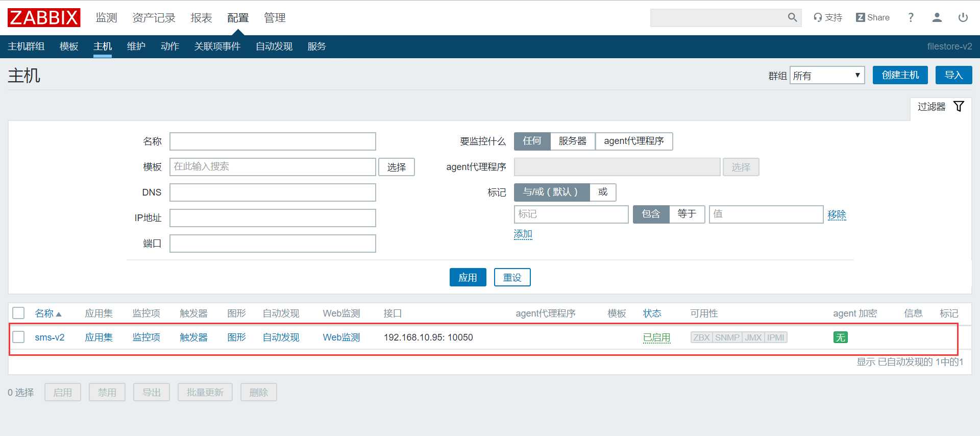Click the Share icon link
This screenshot has height=436, width=980.
pos(872,18)
